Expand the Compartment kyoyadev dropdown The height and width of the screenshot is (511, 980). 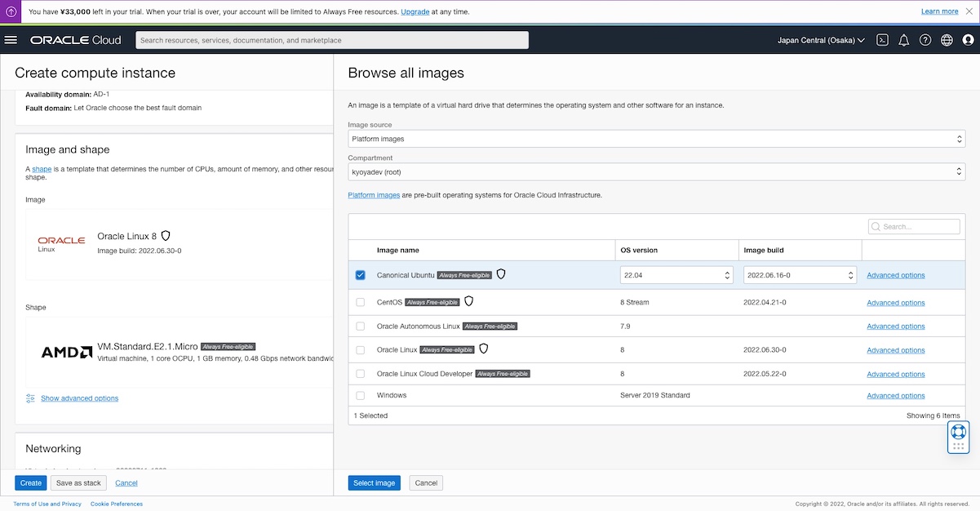pos(656,172)
